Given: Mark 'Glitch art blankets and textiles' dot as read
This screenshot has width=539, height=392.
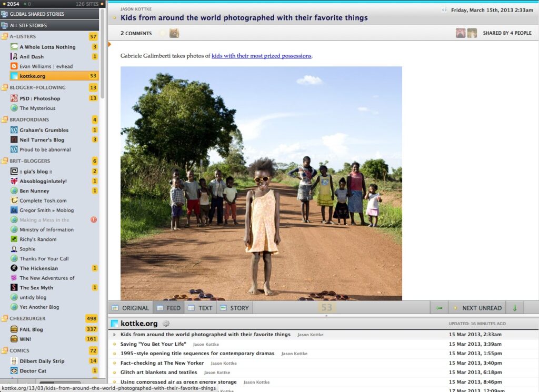Looking at the screenshot, I should [115, 372].
